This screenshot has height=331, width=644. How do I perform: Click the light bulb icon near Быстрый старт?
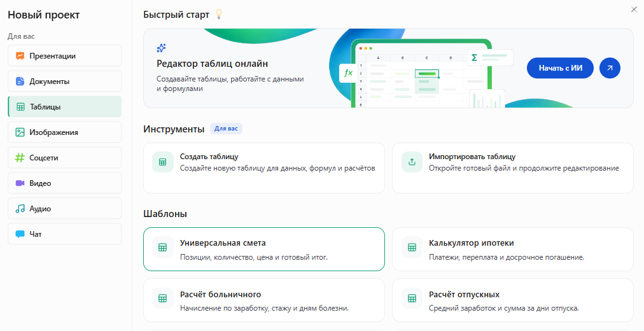pyautogui.click(x=219, y=15)
